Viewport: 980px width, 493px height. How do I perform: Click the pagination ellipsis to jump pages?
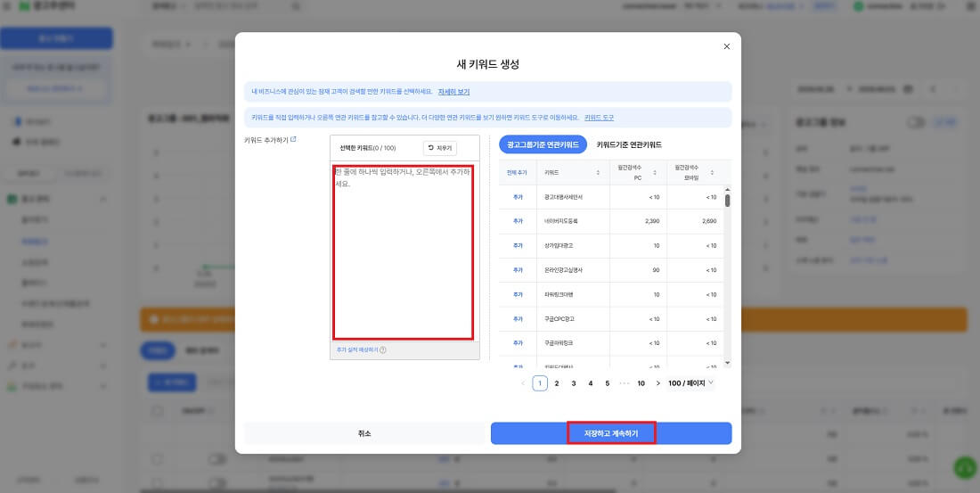[x=624, y=383]
